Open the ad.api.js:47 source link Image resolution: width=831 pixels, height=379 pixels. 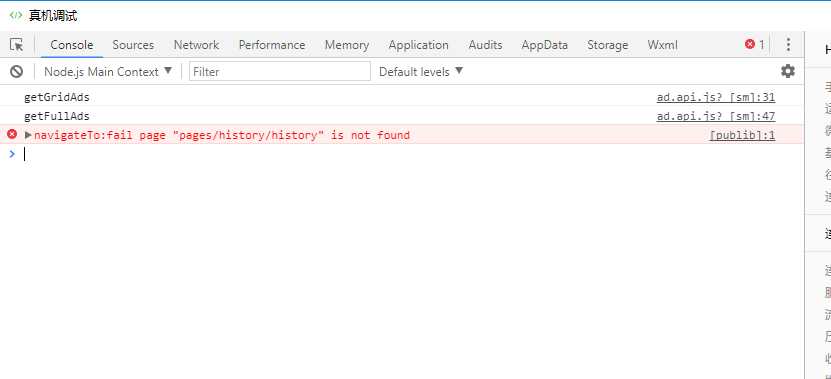tap(715, 116)
